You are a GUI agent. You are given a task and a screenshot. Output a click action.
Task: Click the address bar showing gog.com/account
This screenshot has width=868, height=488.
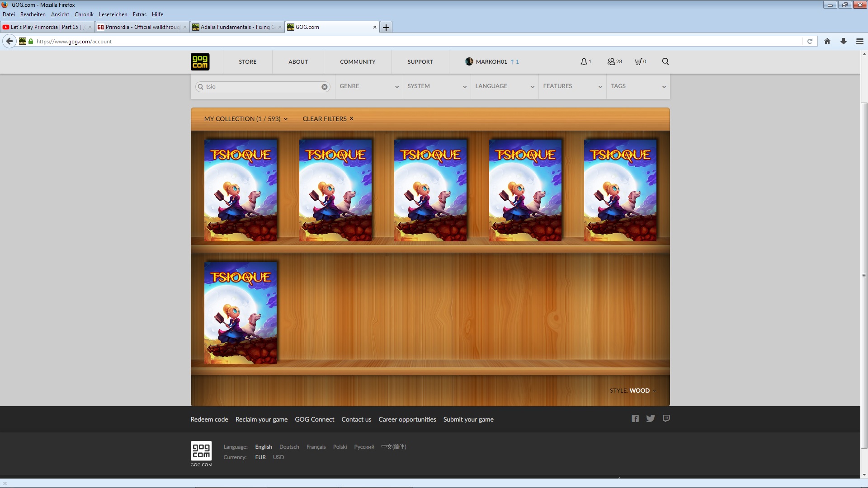416,41
